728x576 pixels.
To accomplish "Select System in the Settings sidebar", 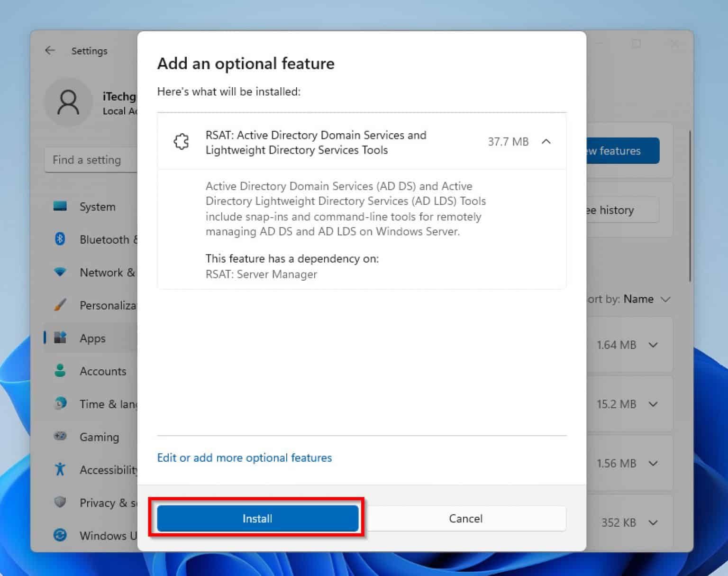I will click(61, 206).
